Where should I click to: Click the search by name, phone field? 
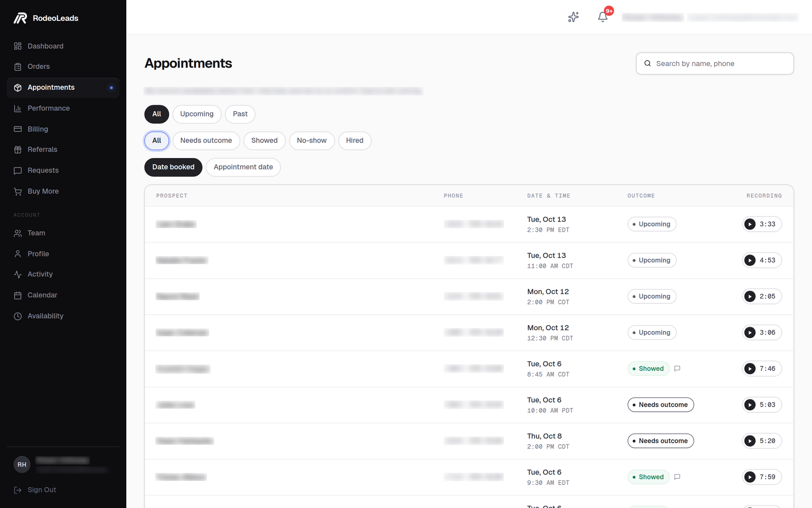pyautogui.click(x=715, y=64)
